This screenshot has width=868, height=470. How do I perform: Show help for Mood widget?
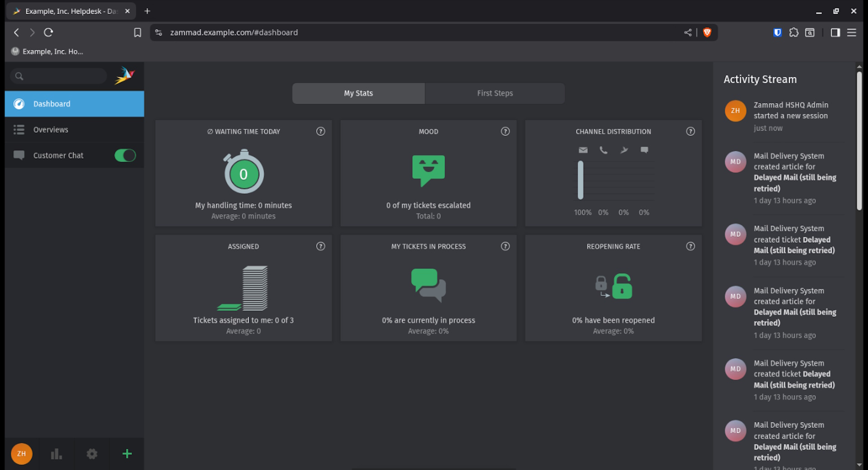505,132
